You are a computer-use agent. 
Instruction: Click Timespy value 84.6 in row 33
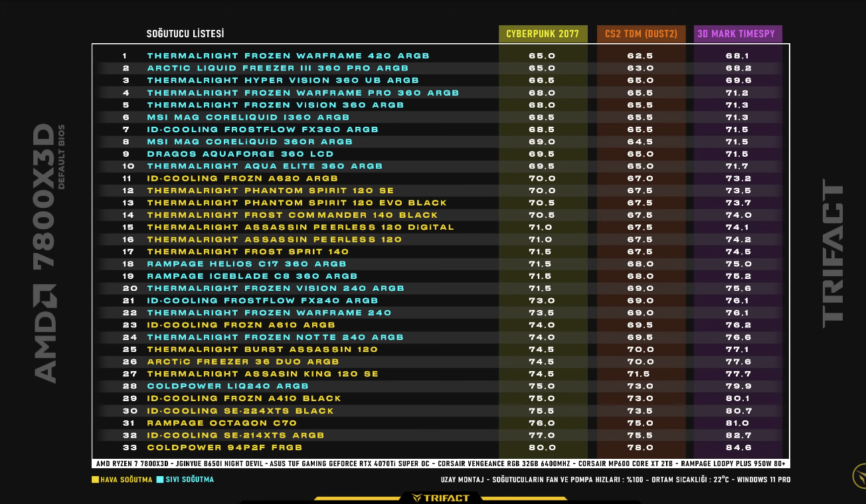(x=738, y=448)
